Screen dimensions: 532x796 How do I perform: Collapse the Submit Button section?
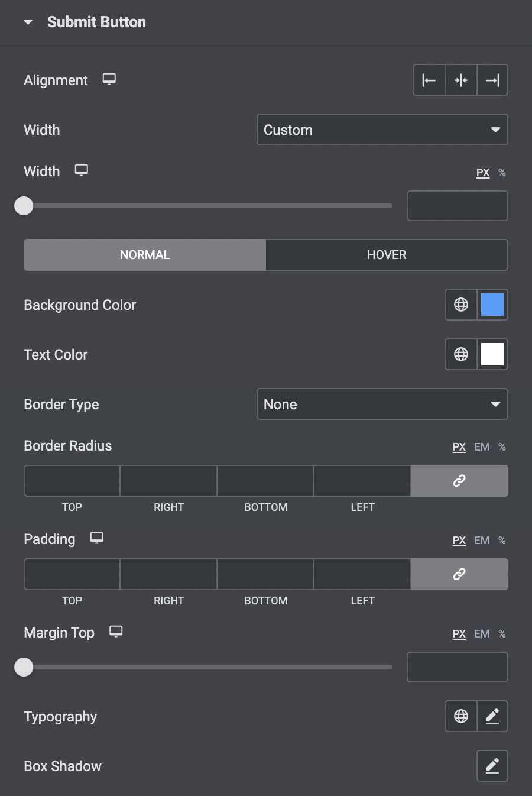(x=28, y=21)
